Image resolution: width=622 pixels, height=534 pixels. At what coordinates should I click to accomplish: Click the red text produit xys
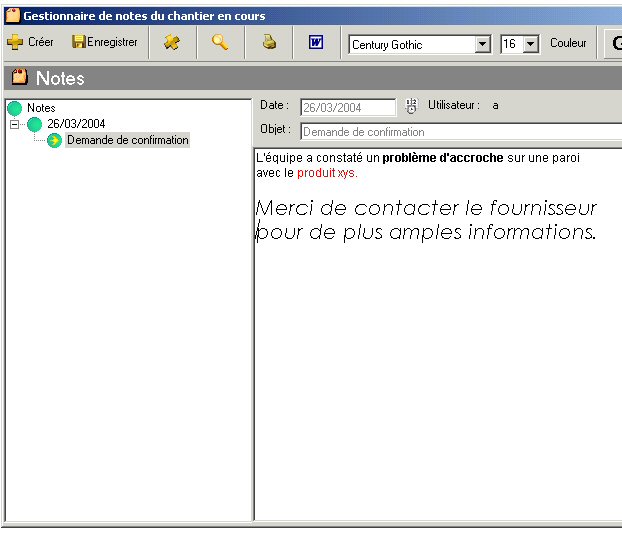coord(327,173)
